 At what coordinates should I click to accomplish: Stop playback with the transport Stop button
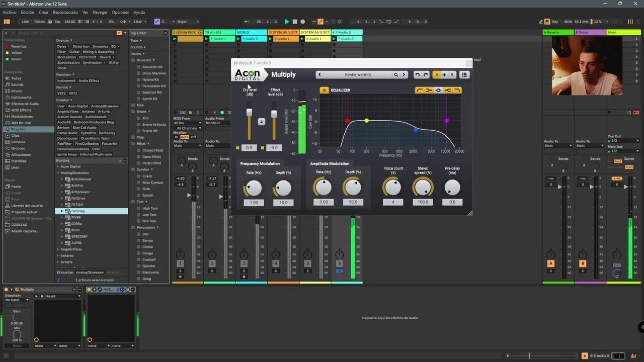pos(295,22)
